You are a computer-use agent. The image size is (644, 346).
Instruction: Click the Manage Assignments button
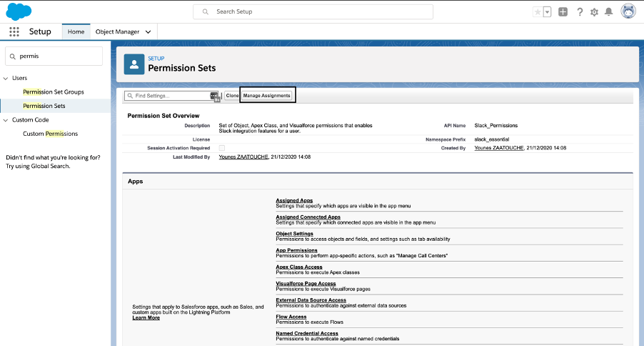coord(266,96)
